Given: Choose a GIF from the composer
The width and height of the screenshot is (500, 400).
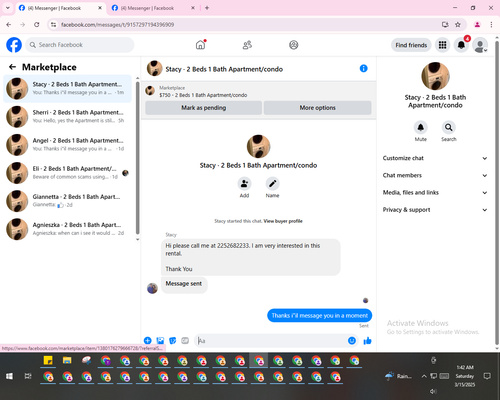Looking at the screenshot, I should point(185,340).
